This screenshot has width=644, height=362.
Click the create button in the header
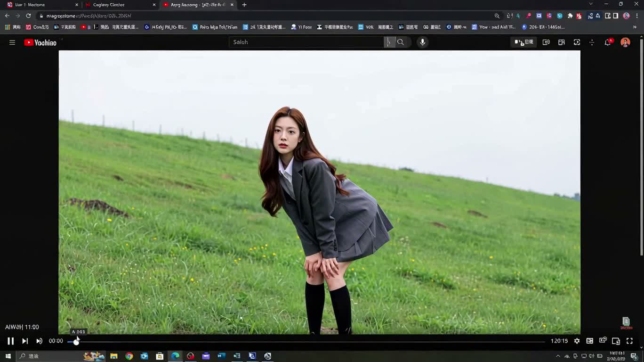point(524,42)
